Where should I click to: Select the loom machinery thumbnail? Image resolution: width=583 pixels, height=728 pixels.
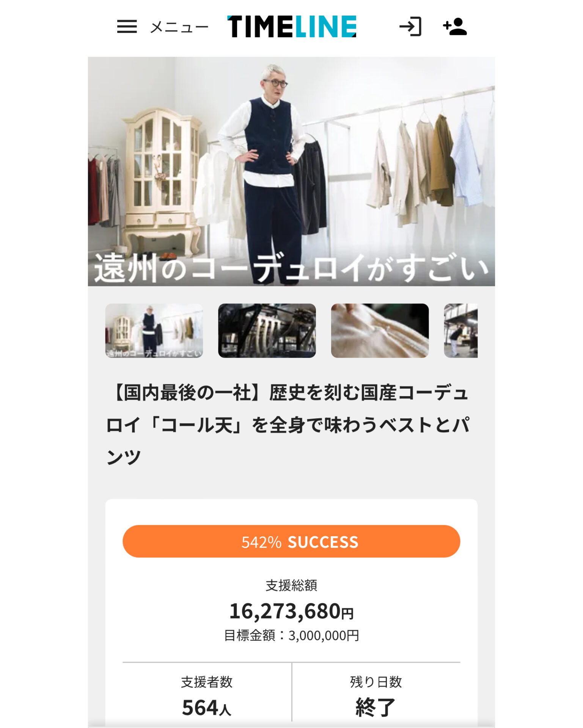point(267,331)
